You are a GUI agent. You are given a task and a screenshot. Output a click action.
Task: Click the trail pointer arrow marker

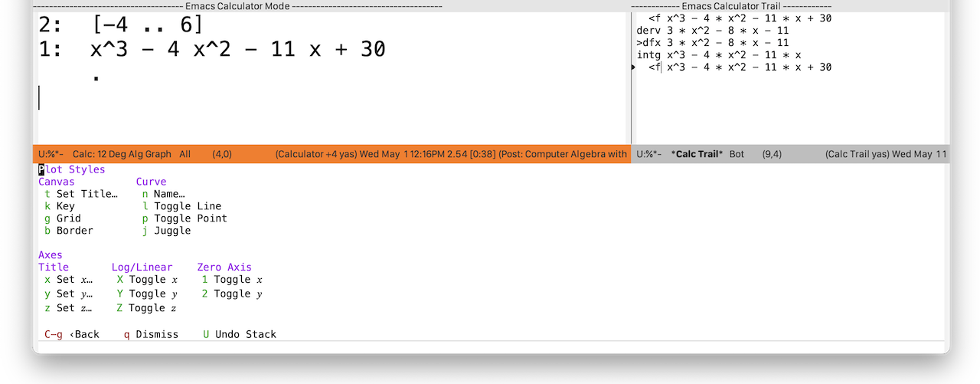[x=633, y=67]
